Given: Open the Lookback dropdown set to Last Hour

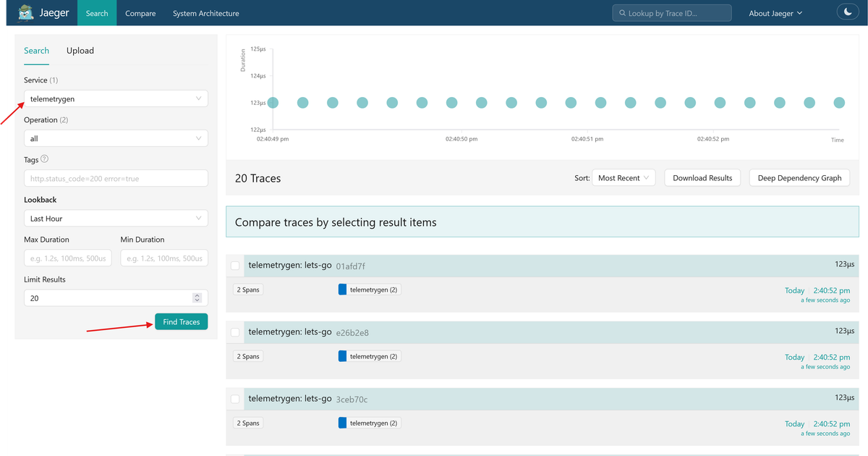Looking at the screenshot, I should [116, 218].
